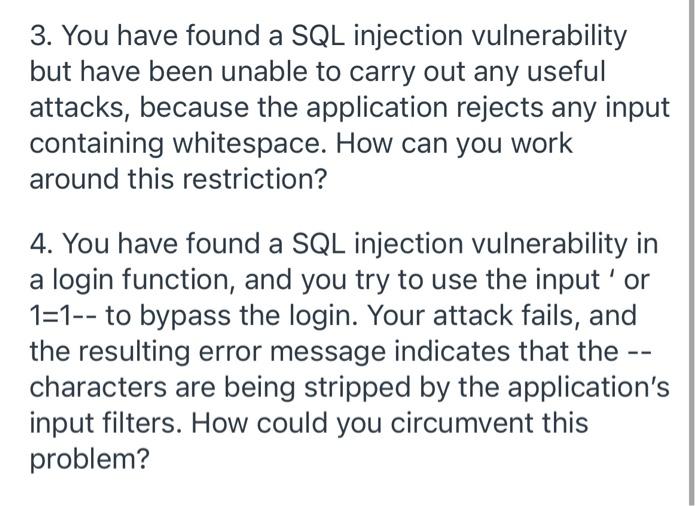This screenshot has height=506, width=700.
Task: Click the word 'bypass' in question 4
Action: point(184,317)
